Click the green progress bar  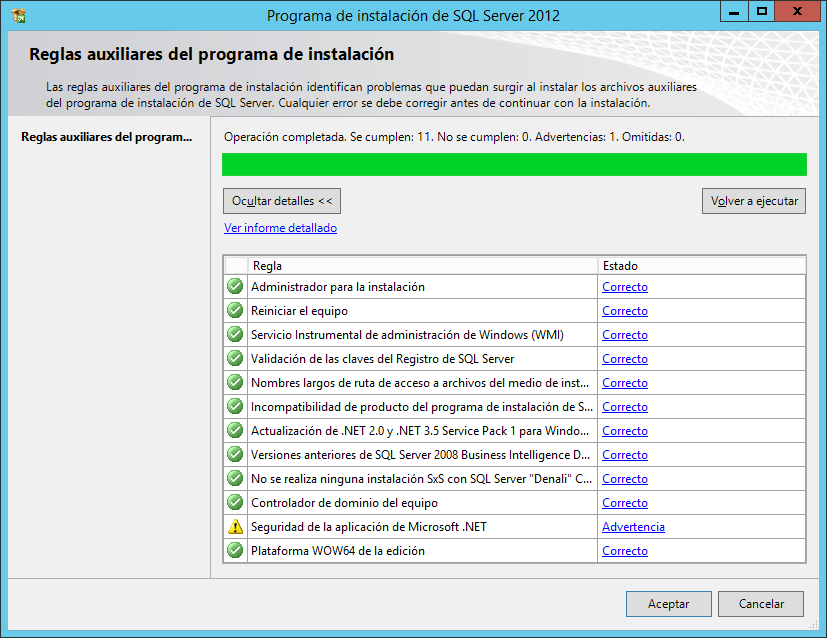click(514, 164)
